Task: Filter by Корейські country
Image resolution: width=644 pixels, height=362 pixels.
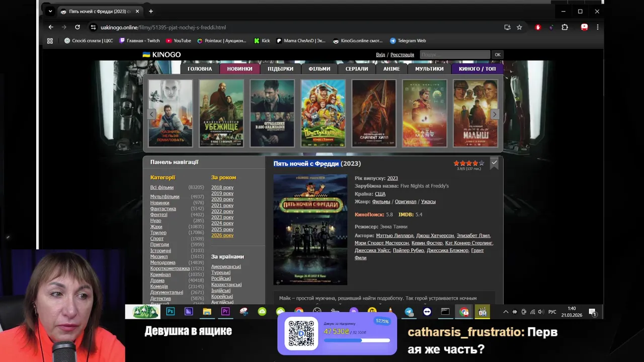Action: tap(222, 297)
